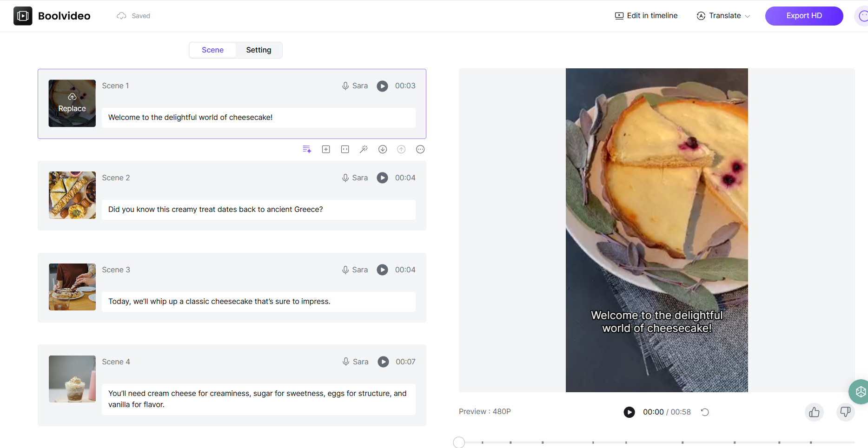Click the add scene plus icon
The width and height of the screenshot is (868, 448).
[x=326, y=149]
